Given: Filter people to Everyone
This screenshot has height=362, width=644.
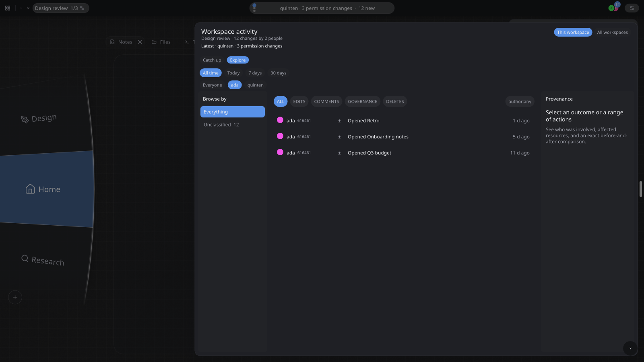Looking at the screenshot, I should pyautogui.click(x=212, y=85).
